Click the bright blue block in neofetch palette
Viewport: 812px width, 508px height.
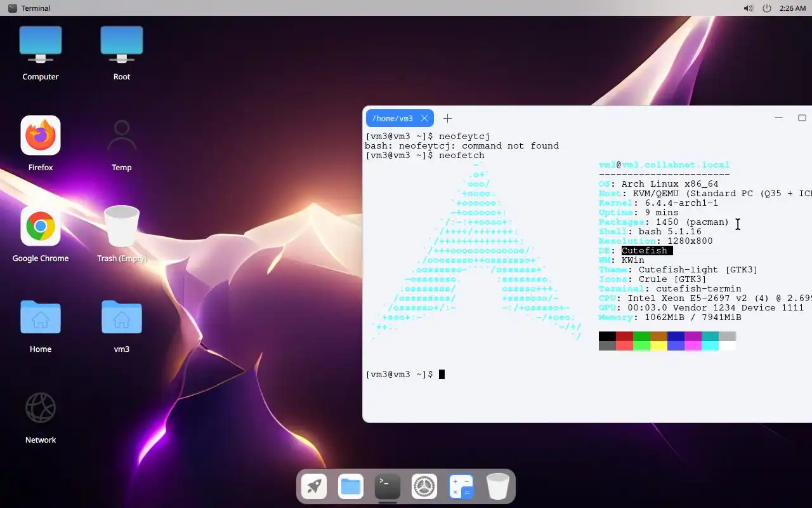coord(676,345)
